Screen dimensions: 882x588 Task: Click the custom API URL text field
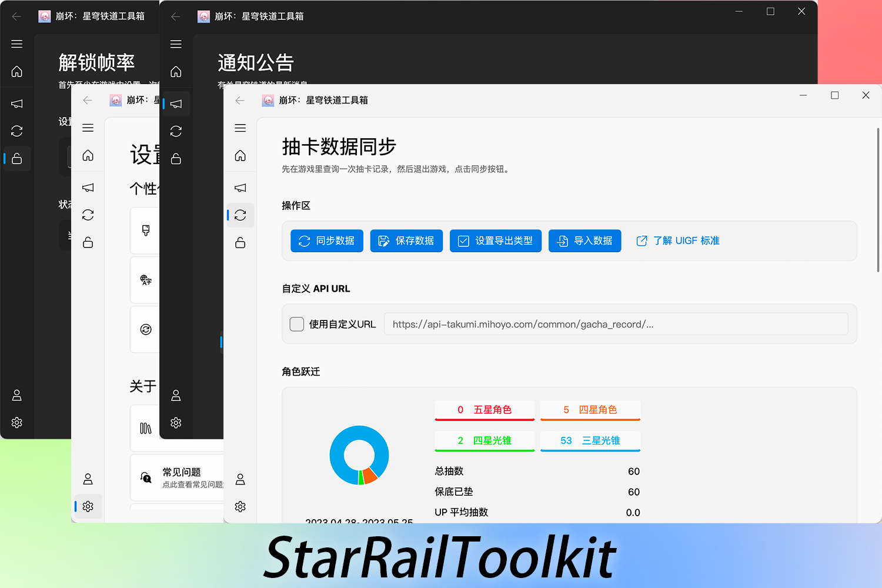pyautogui.click(x=616, y=324)
